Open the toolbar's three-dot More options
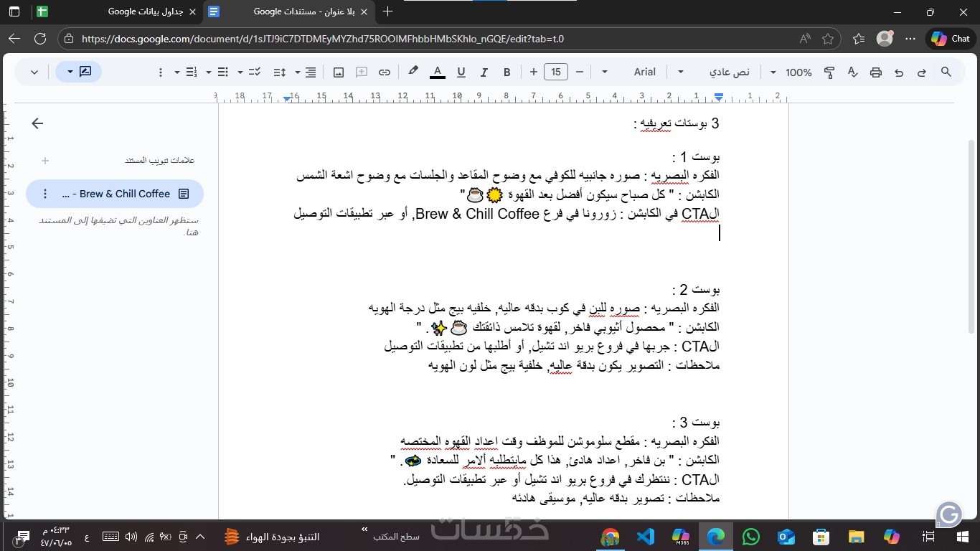This screenshot has width=980, height=551. [160, 72]
